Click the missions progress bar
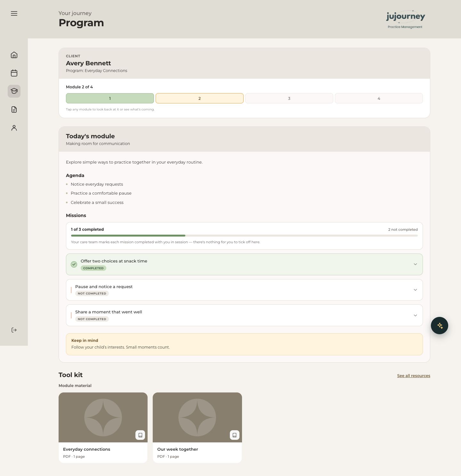The image size is (461, 476). pos(244,236)
